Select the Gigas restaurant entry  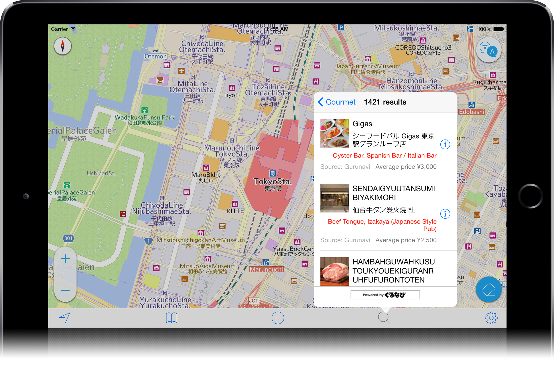coord(385,145)
